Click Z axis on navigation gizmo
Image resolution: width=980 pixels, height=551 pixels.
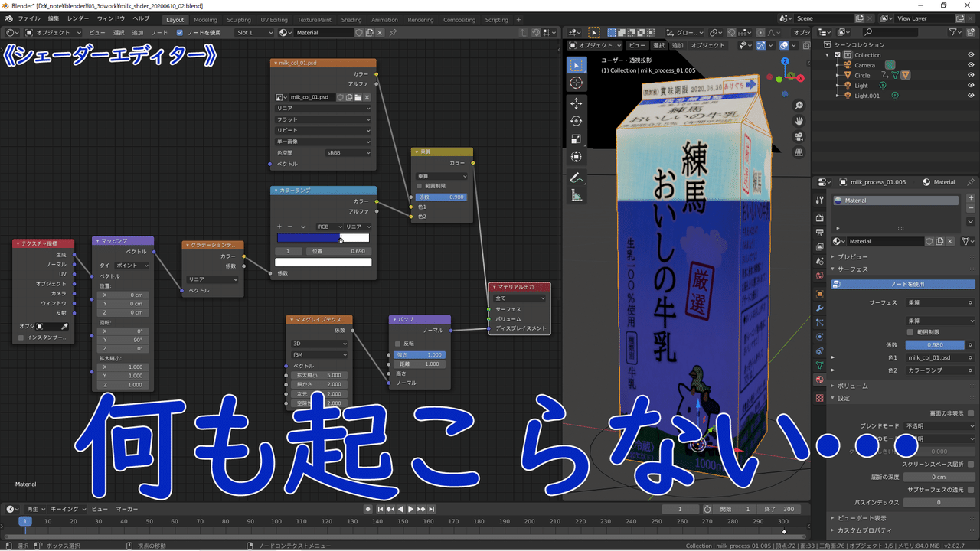[784, 60]
